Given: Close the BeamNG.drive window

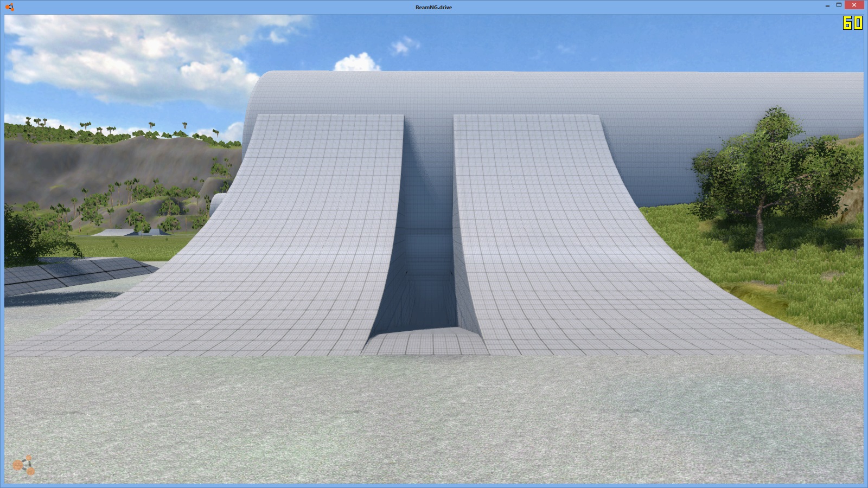Looking at the screenshot, I should click(x=854, y=5).
